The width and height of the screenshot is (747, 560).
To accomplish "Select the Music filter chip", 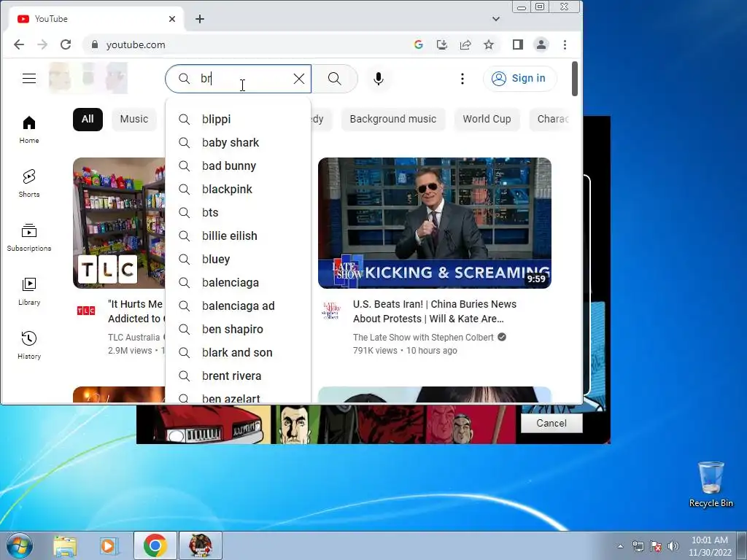I will tap(134, 119).
